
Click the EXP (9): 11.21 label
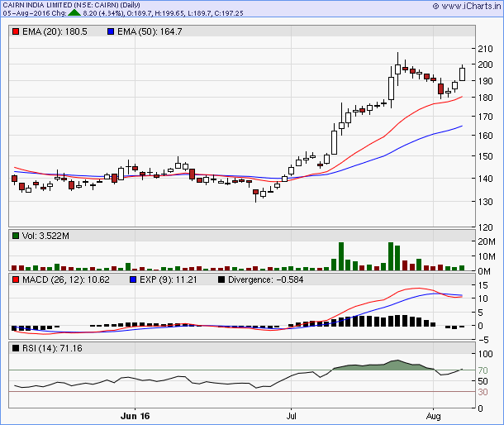pyautogui.click(x=168, y=279)
